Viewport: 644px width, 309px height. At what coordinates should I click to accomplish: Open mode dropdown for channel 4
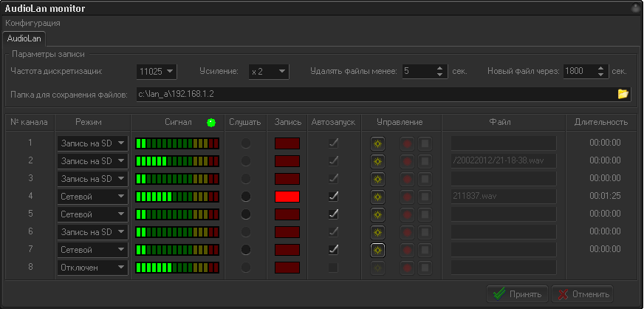click(92, 197)
